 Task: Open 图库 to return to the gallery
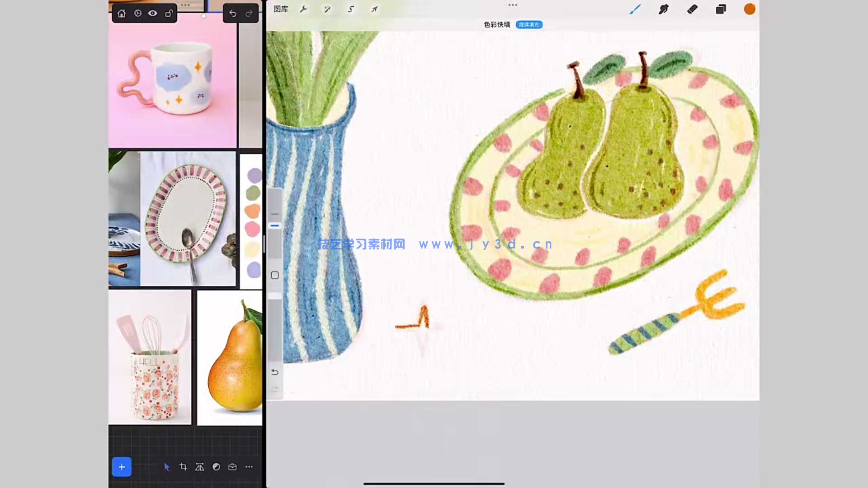(x=280, y=9)
